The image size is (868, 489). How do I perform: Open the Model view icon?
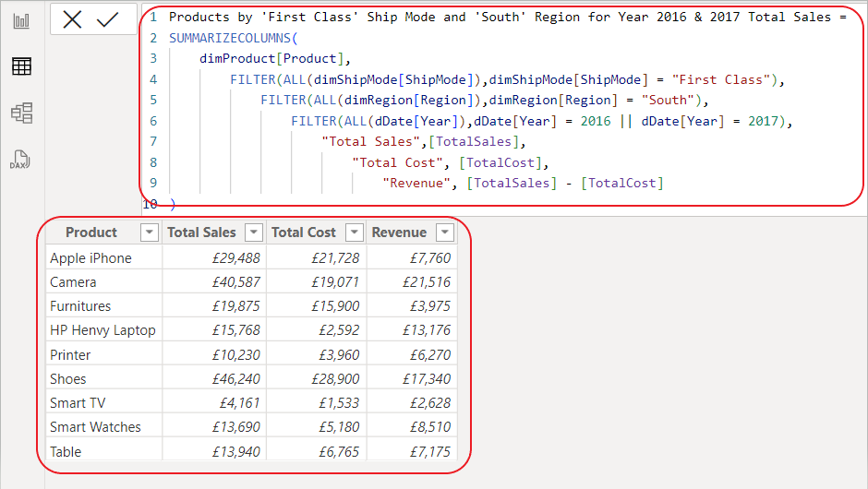pyautogui.click(x=21, y=113)
